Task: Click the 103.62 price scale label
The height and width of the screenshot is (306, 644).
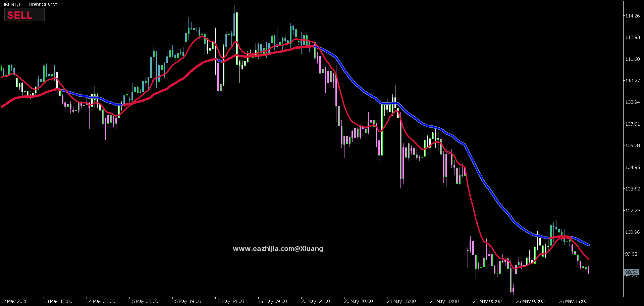Action: (632, 189)
